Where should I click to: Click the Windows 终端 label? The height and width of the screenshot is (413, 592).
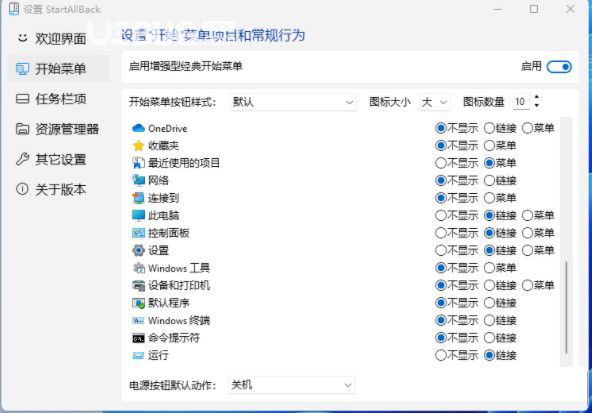179,321
